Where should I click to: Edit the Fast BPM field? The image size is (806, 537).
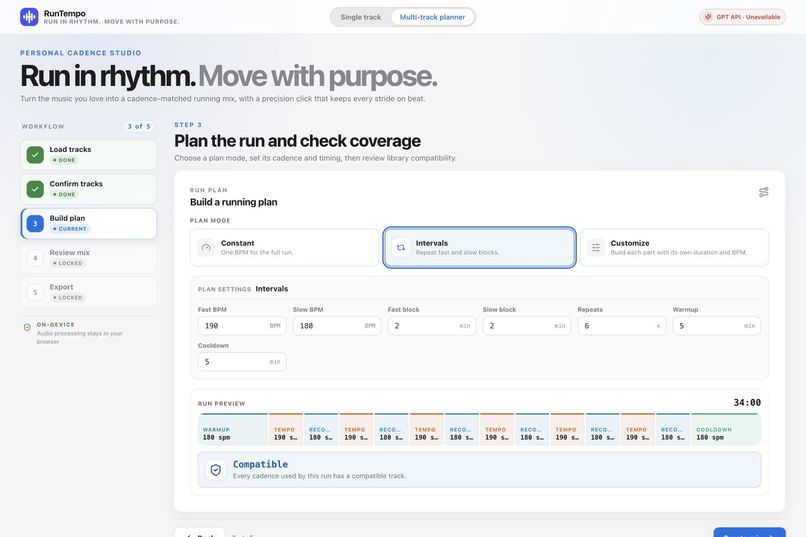point(242,326)
